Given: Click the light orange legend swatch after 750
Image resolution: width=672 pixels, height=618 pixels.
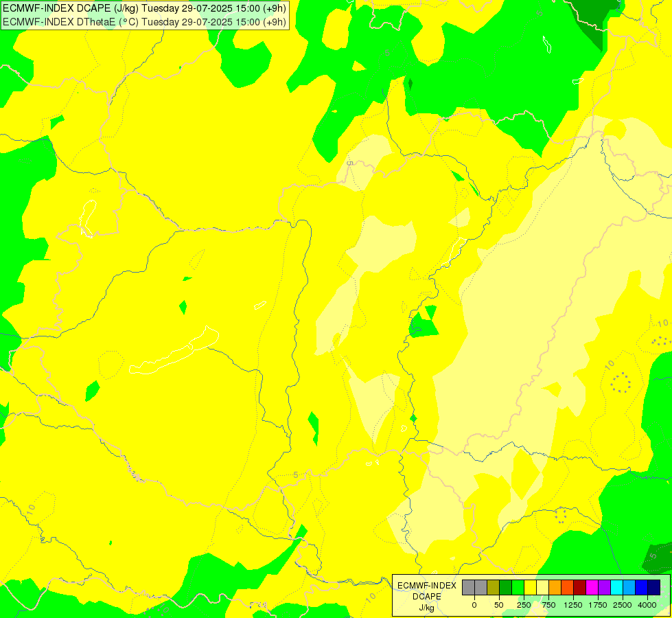Looking at the screenshot, I should pyautogui.click(x=555, y=587).
